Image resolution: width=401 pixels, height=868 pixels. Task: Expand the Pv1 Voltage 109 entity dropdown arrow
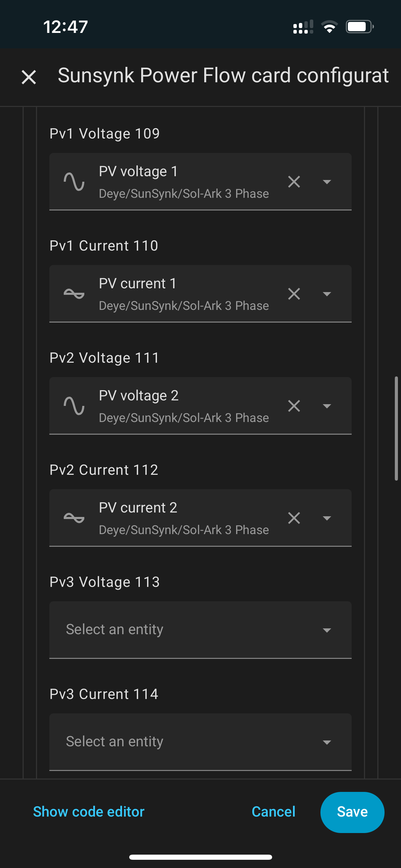click(x=327, y=182)
